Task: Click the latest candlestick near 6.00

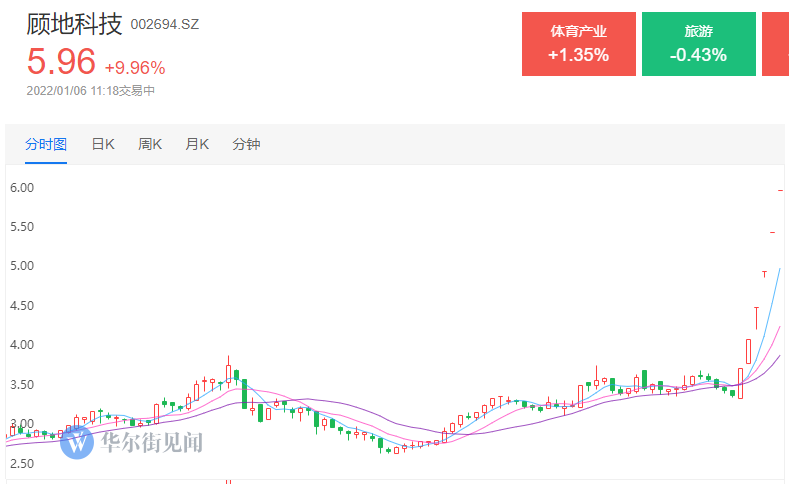Action: click(780, 190)
